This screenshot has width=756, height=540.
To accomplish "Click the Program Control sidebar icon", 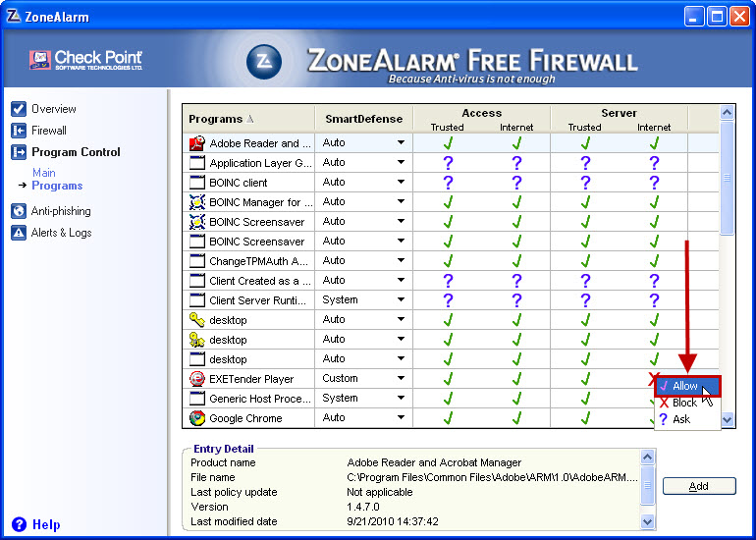I will click(19, 152).
